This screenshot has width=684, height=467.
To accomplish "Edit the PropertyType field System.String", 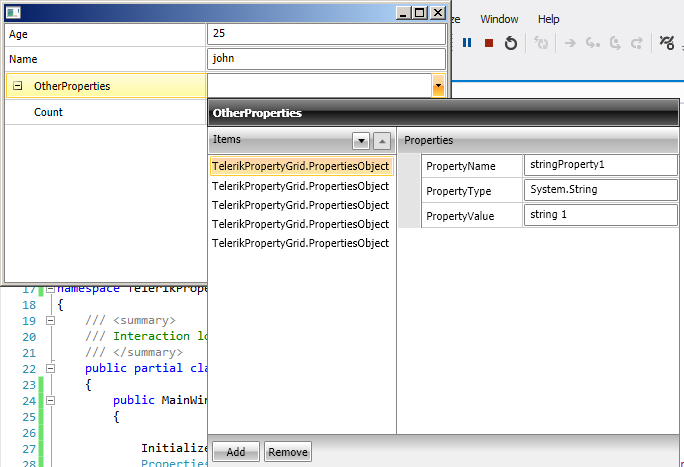I will click(x=600, y=190).
